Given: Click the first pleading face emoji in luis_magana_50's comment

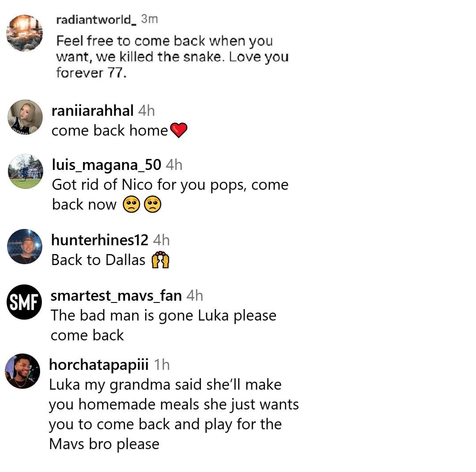Looking at the screenshot, I should click(x=132, y=204).
